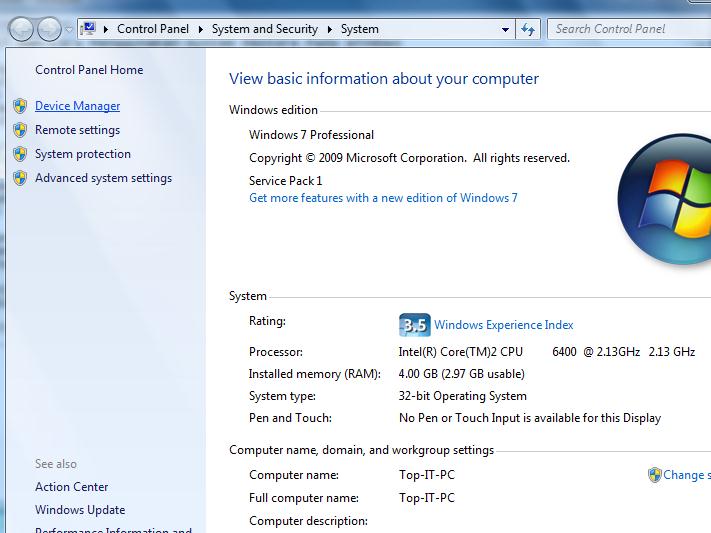Open Device Manager link

[x=78, y=106]
